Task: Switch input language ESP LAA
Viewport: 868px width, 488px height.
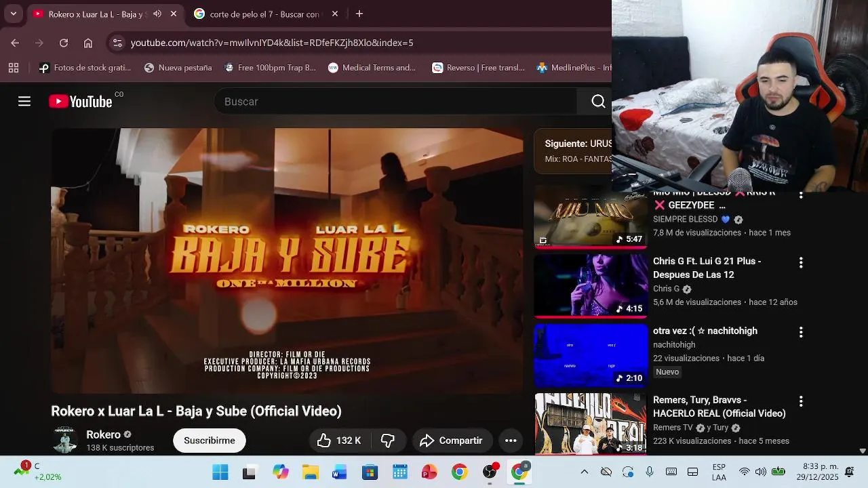Action: [719, 472]
